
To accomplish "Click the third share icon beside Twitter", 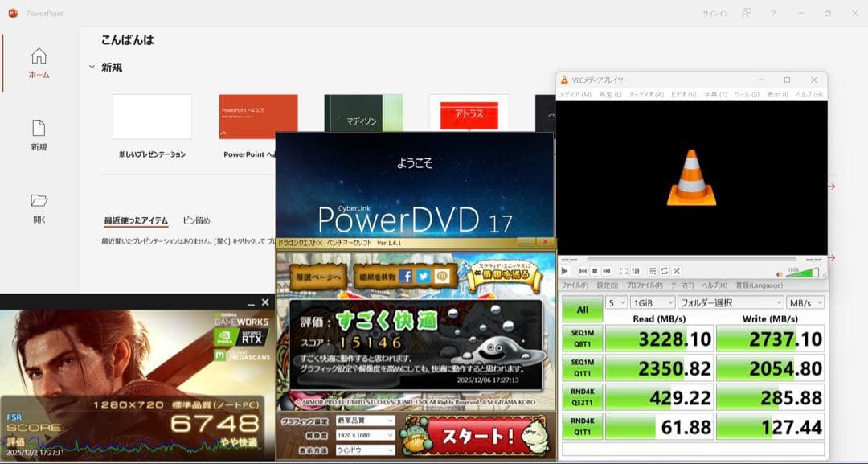I will pos(442,276).
